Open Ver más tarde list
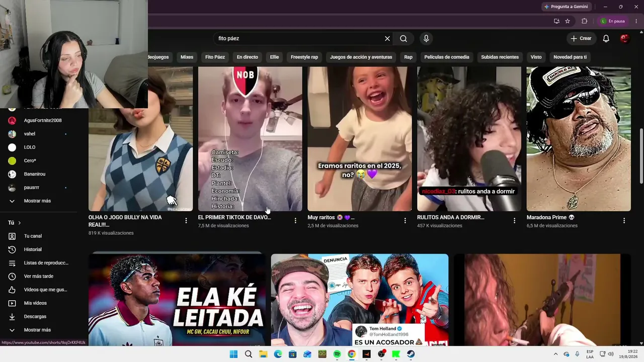The height and width of the screenshot is (362, 644). click(39, 277)
